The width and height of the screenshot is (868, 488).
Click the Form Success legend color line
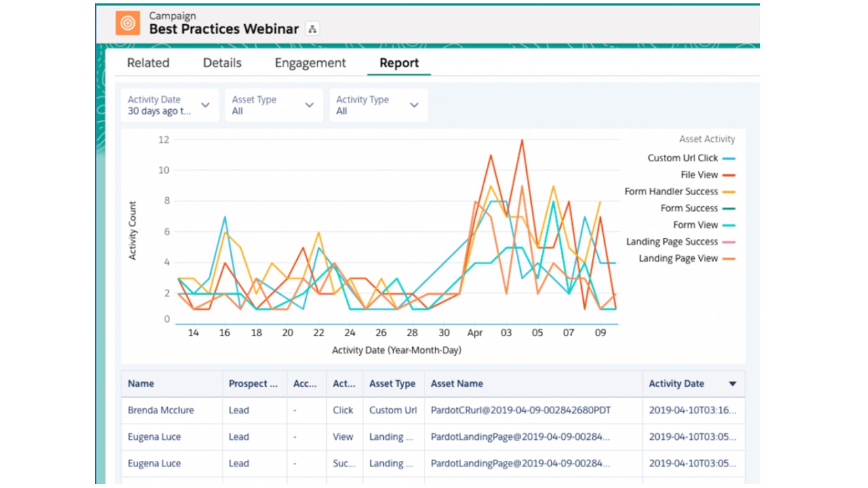(729, 209)
